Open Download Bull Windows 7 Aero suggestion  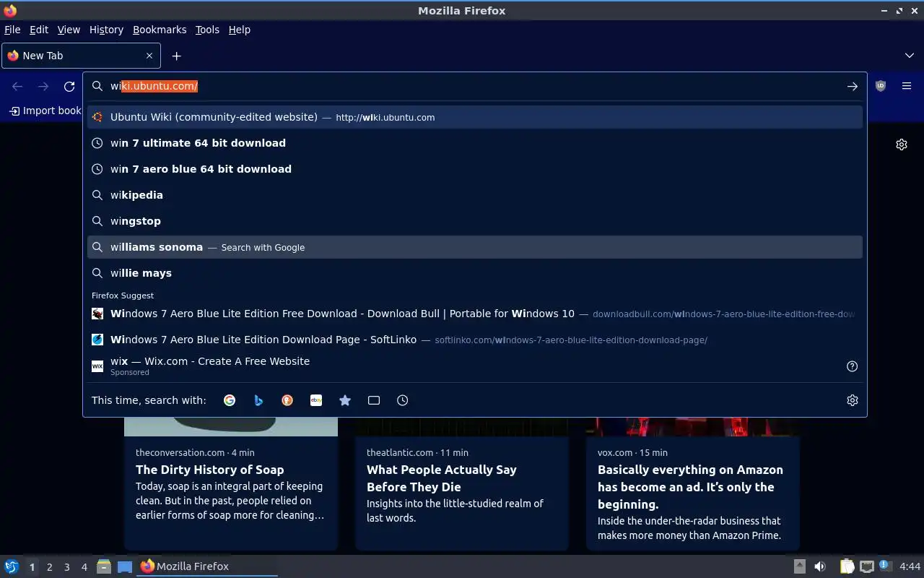475,314
